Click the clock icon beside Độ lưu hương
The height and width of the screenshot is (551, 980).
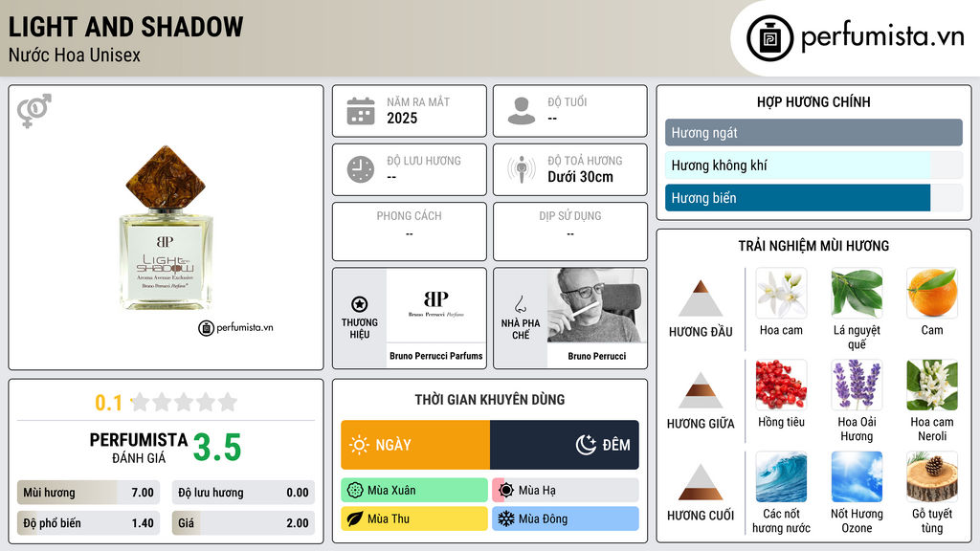pos(361,169)
